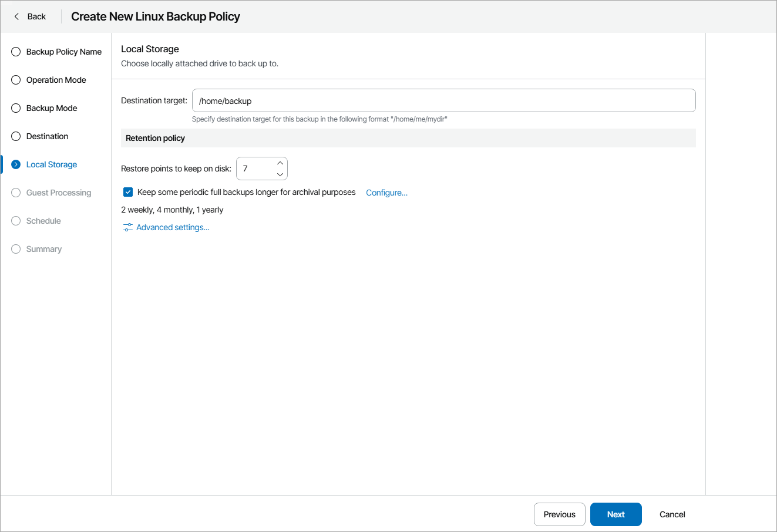Open the Configure link for archival backups
The width and height of the screenshot is (777, 532).
click(x=386, y=193)
